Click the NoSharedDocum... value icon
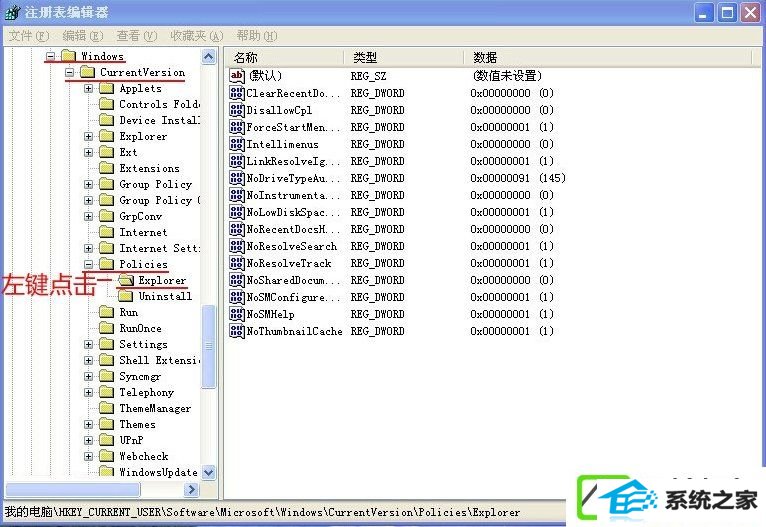 click(237, 280)
